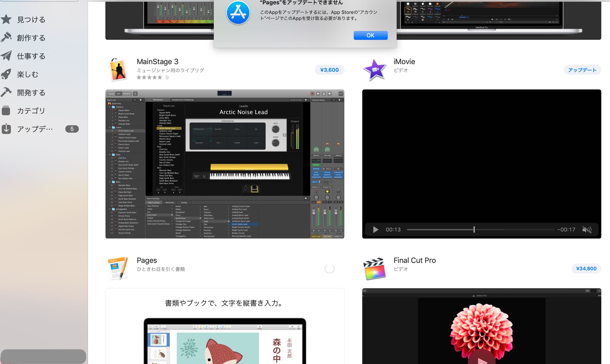Image resolution: width=610 pixels, height=364 pixels.
Task: Open the Final Cut Pro clapperboard icon
Action: pyautogui.click(x=375, y=269)
